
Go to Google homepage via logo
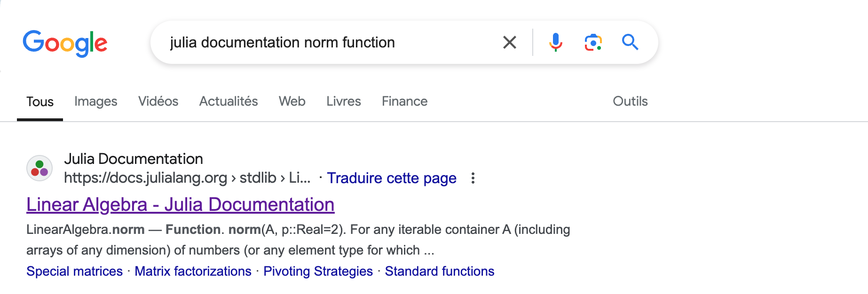tap(65, 43)
